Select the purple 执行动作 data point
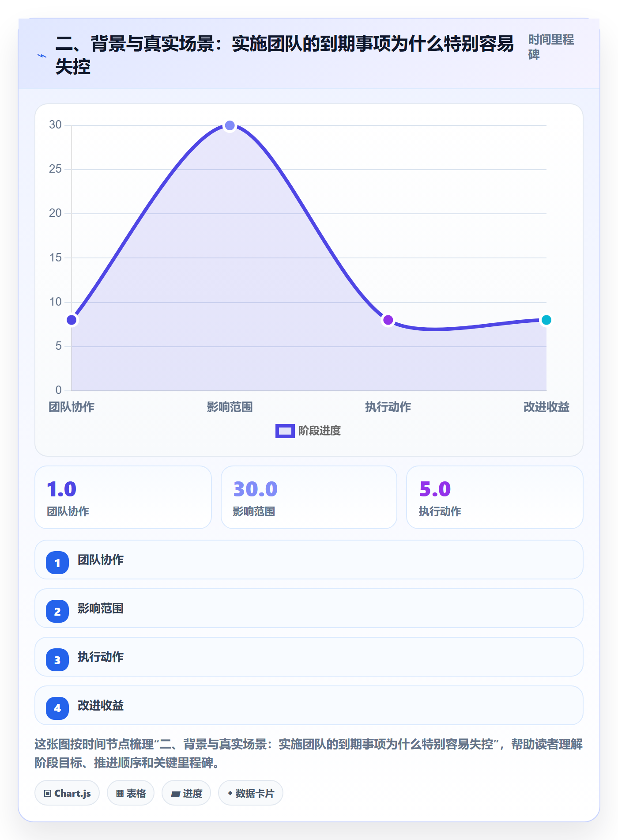618x840 pixels. tap(388, 320)
